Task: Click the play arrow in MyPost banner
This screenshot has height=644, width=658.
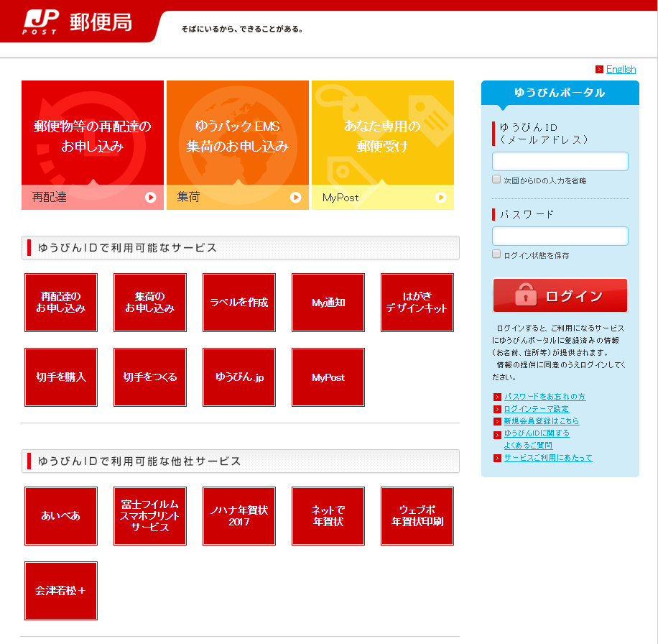Action: [x=440, y=198]
